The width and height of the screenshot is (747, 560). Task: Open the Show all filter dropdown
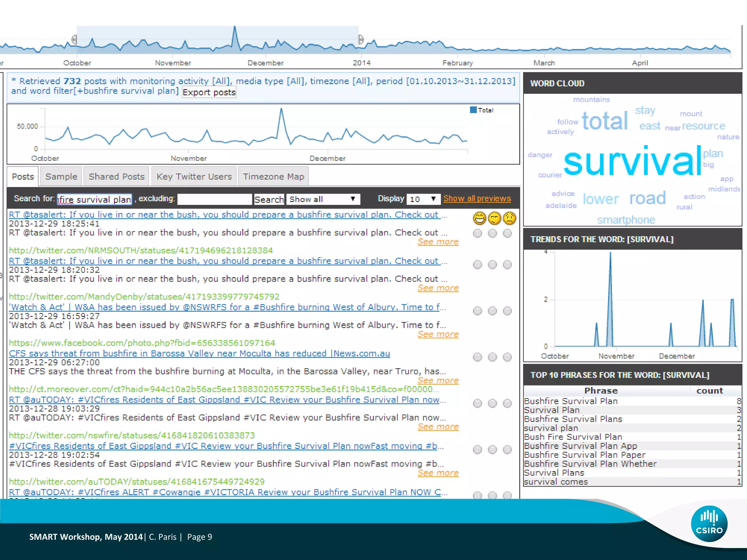323,199
